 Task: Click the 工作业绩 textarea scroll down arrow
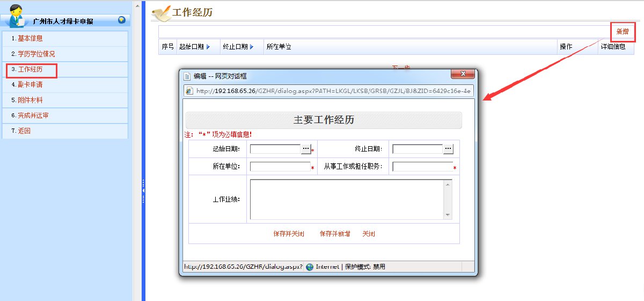coord(448,215)
